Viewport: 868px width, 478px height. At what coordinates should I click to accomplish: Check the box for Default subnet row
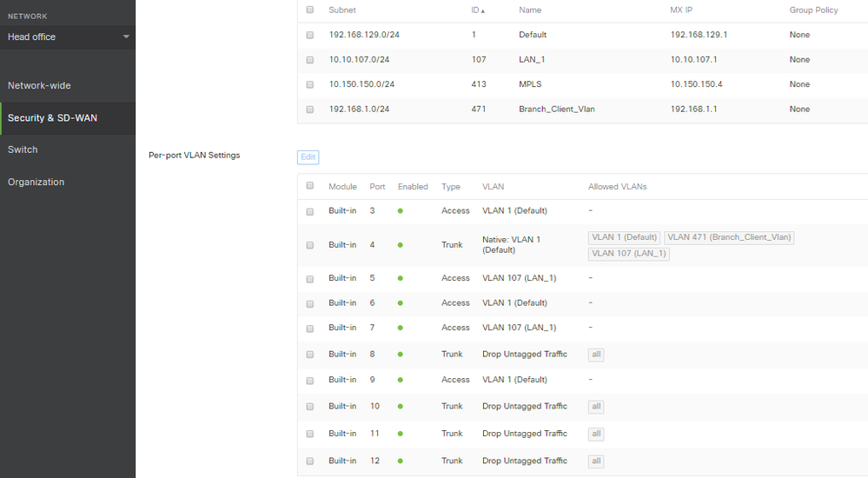(310, 35)
